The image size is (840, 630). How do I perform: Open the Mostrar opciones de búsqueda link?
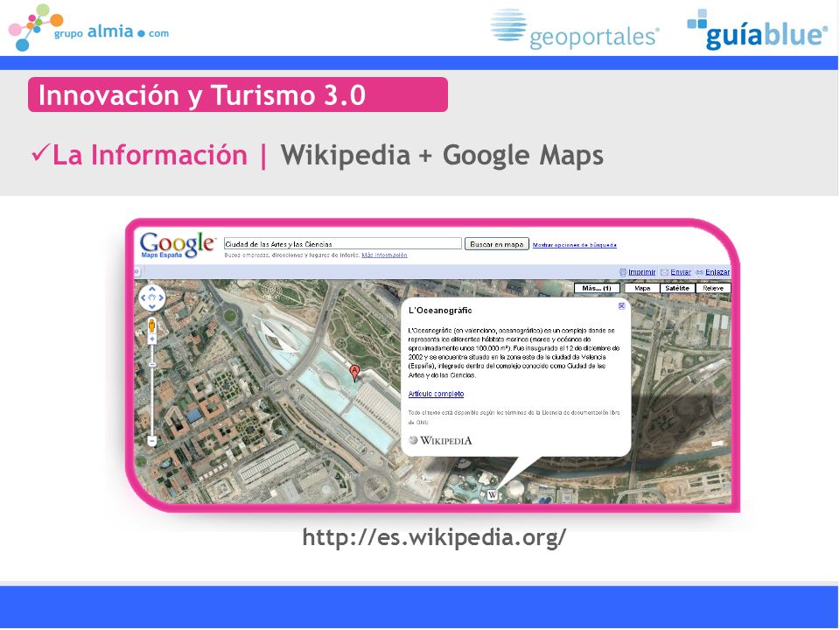pos(574,245)
